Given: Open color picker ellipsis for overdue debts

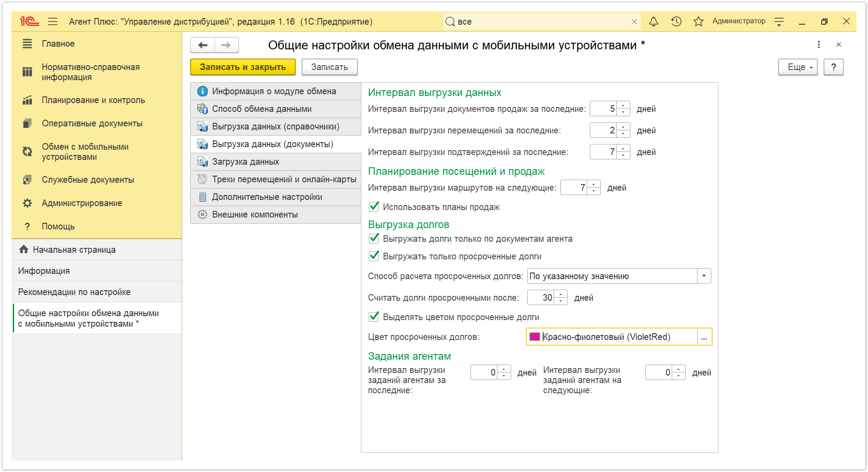Looking at the screenshot, I should pos(704,337).
